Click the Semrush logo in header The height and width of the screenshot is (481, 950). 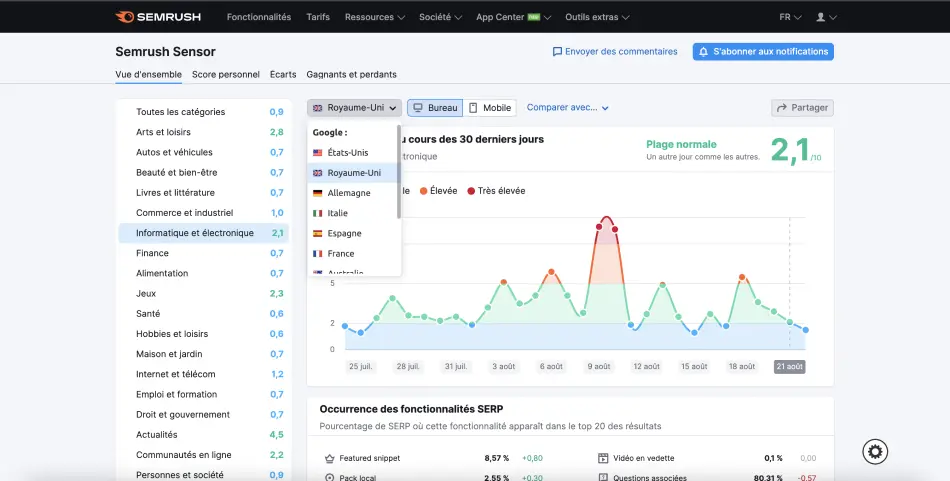(158, 17)
